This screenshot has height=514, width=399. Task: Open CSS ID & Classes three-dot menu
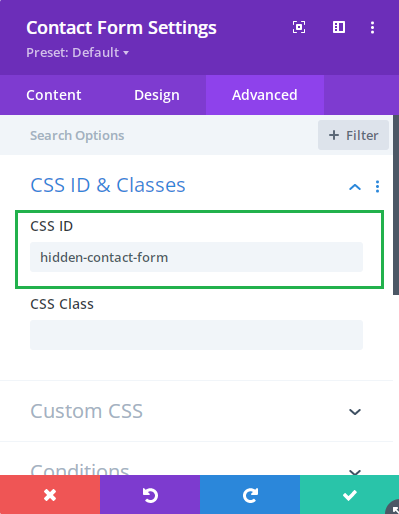pyautogui.click(x=377, y=187)
